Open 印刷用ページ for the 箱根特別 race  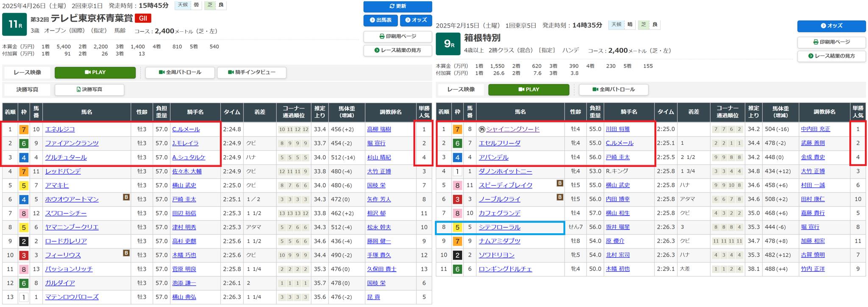tap(831, 42)
